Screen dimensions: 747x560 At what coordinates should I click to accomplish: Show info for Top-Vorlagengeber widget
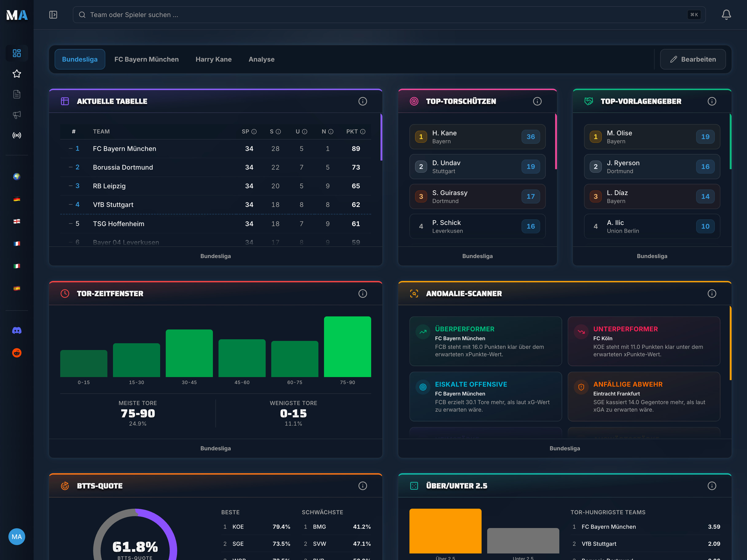click(712, 101)
